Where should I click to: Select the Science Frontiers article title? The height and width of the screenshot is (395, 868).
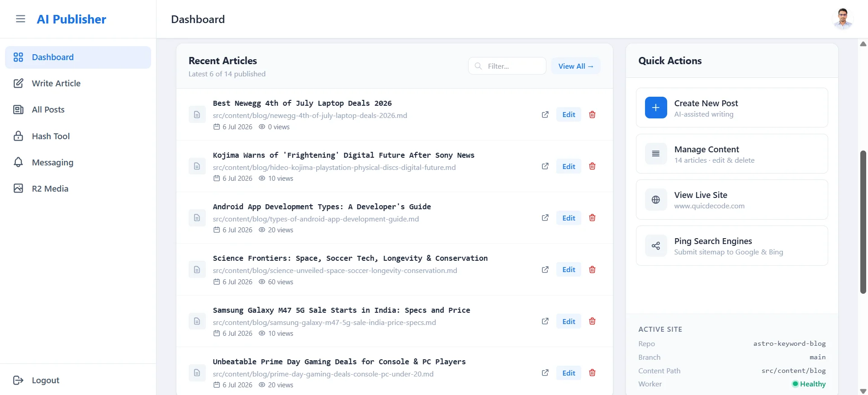click(350, 258)
